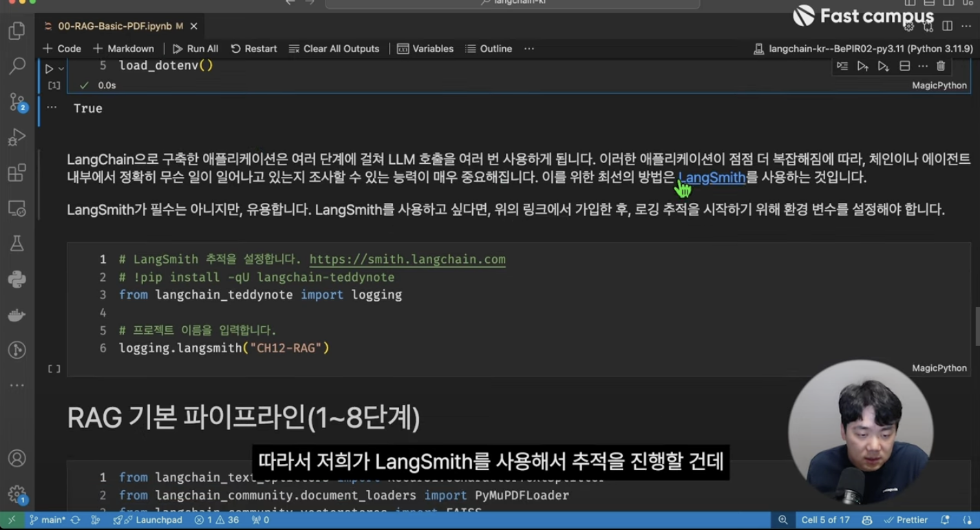980x530 pixels.
Task: Click the command center search field
Action: click(x=513, y=3)
